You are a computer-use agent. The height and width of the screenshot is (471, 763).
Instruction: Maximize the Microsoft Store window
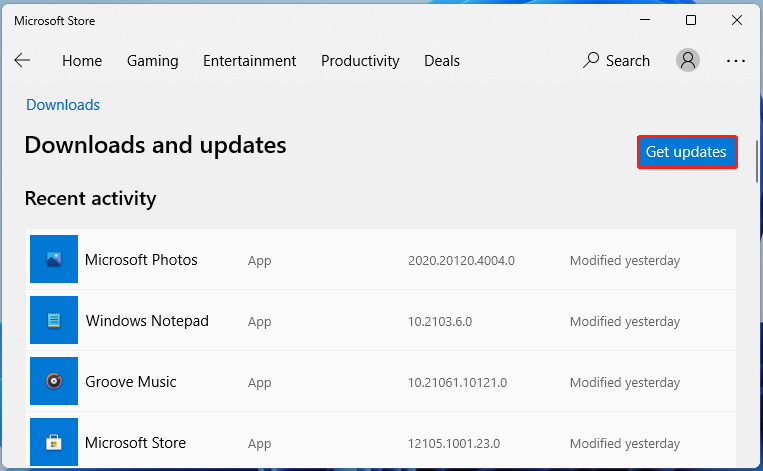pos(690,20)
